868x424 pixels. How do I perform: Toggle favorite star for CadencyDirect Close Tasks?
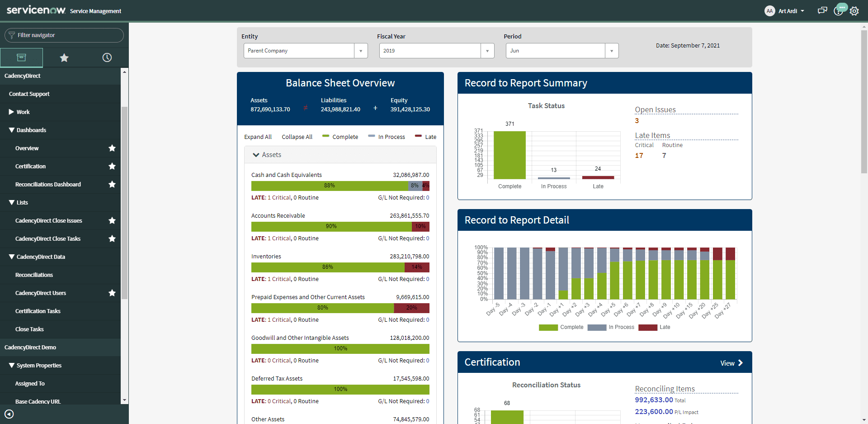pyautogui.click(x=112, y=238)
